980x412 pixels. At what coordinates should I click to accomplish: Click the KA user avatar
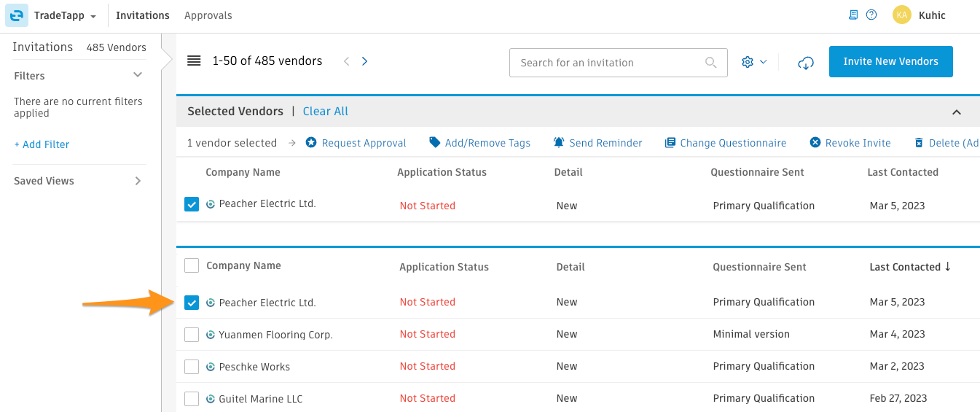[902, 15]
